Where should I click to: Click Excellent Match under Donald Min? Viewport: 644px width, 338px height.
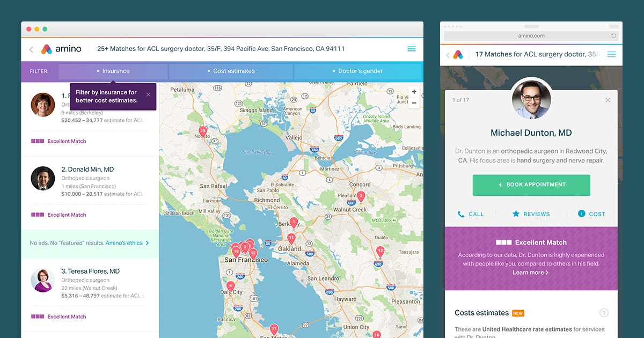pos(58,215)
